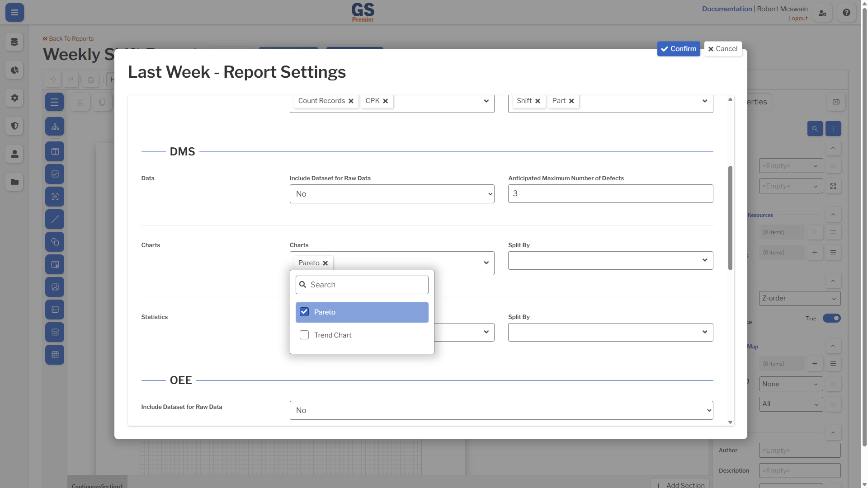Click the save icon in designer toolbar
Image resolution: width=868 pixels, height=488 pixels.
91,80
